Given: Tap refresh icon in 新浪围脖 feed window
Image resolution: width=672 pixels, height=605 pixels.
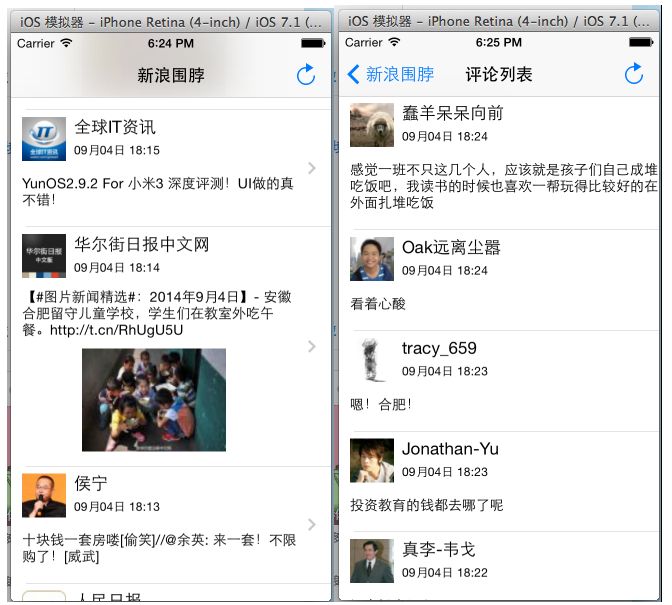Looking at the screenshot, I should point(306,75).
